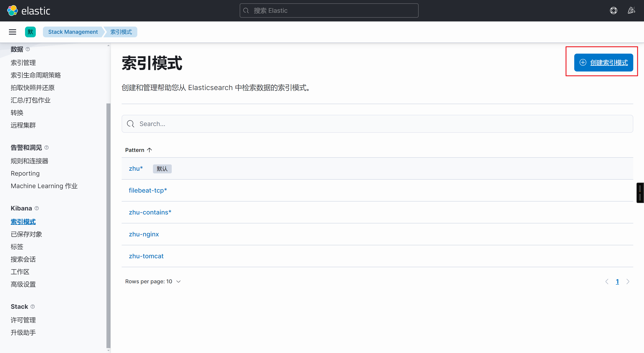Open the zhu-nginx index pattern
Image resolution: width=644 pixels, height=353 pixels.
tap(144, 234)
